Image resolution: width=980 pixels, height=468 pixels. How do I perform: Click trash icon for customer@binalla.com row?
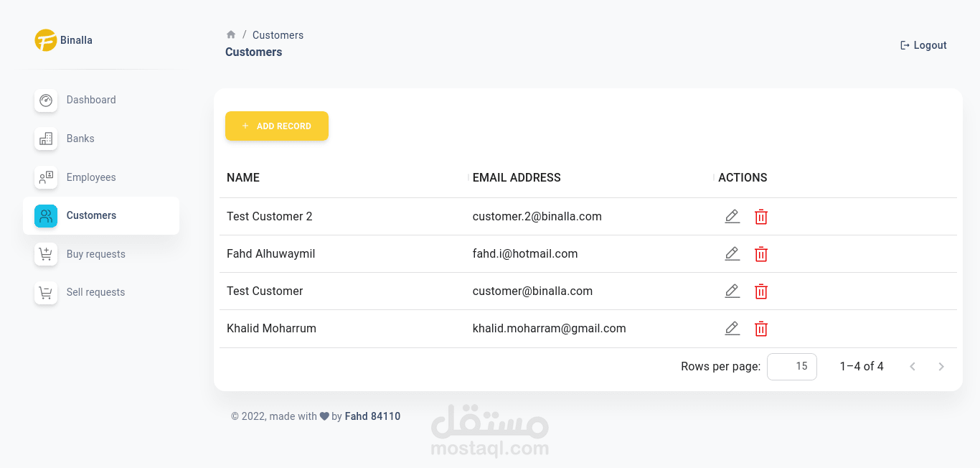point(761,291)
